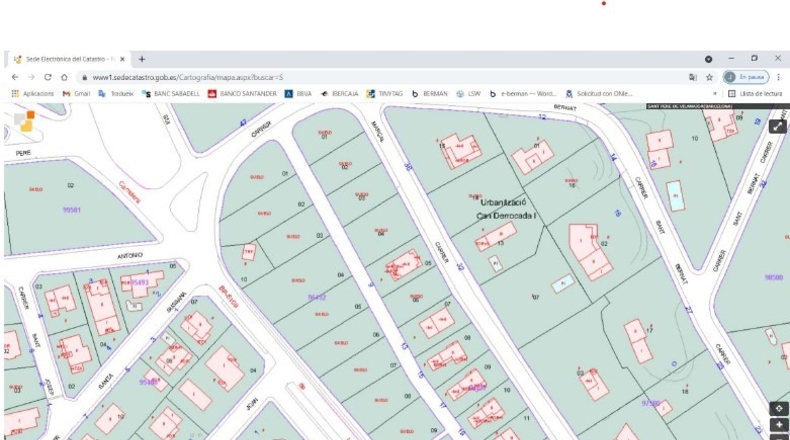Click the block label 95492 on the map
This screenshot has width=790, height=440.
click(x=317, y=297)
